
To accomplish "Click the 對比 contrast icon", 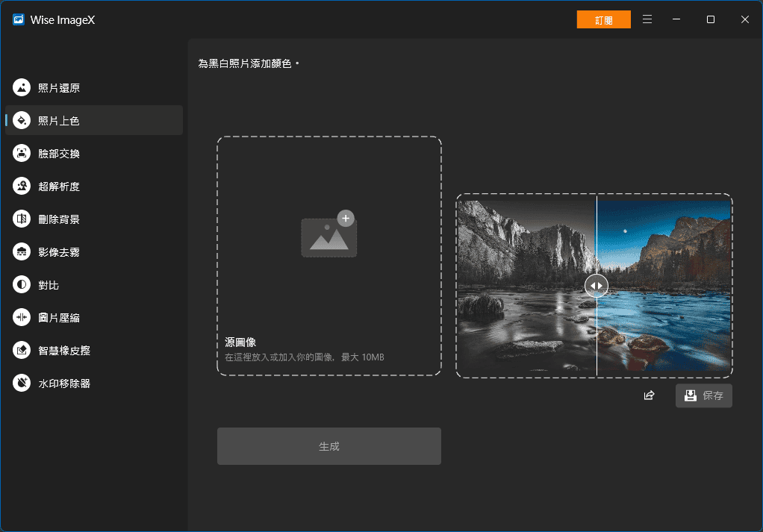I will [x=22, y=284].
